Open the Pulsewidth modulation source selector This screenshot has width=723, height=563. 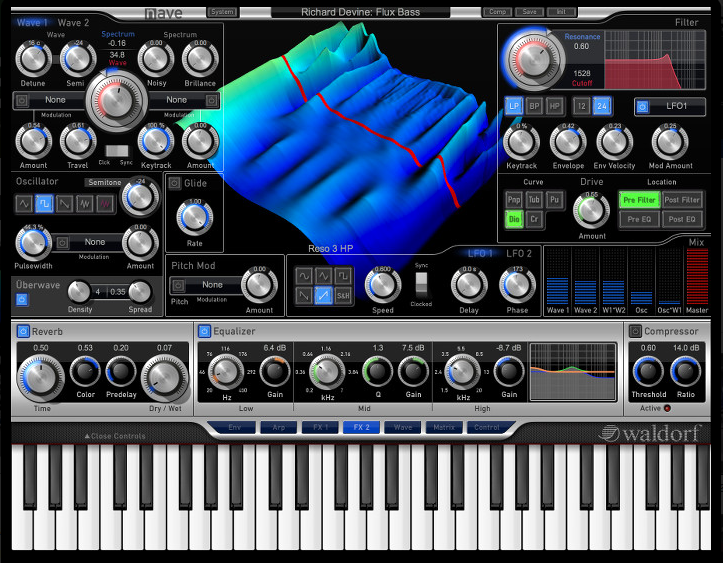94,242
